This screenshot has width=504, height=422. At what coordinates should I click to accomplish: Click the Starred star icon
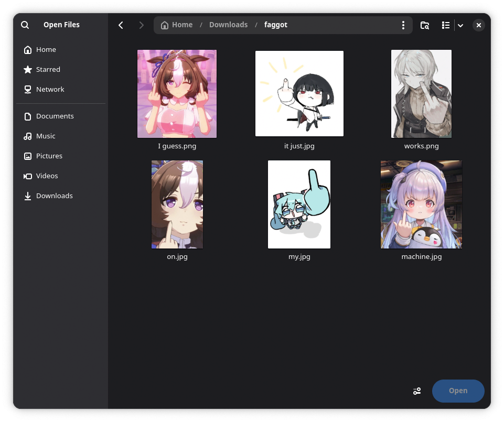pos(28,69)
